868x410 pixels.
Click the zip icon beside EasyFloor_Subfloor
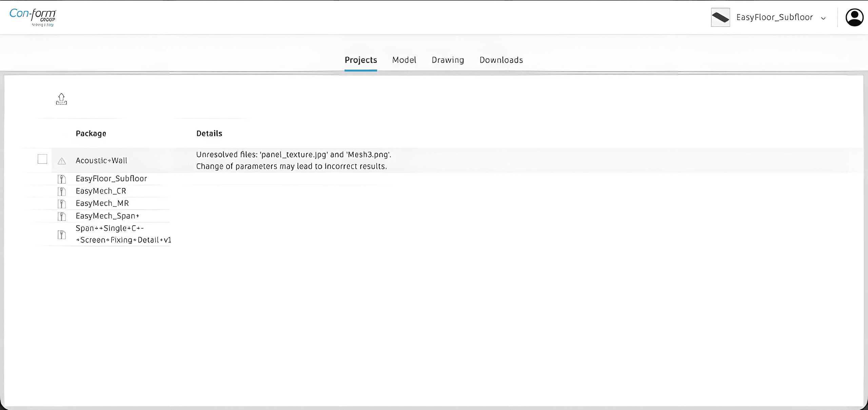(x=62, y=179)
